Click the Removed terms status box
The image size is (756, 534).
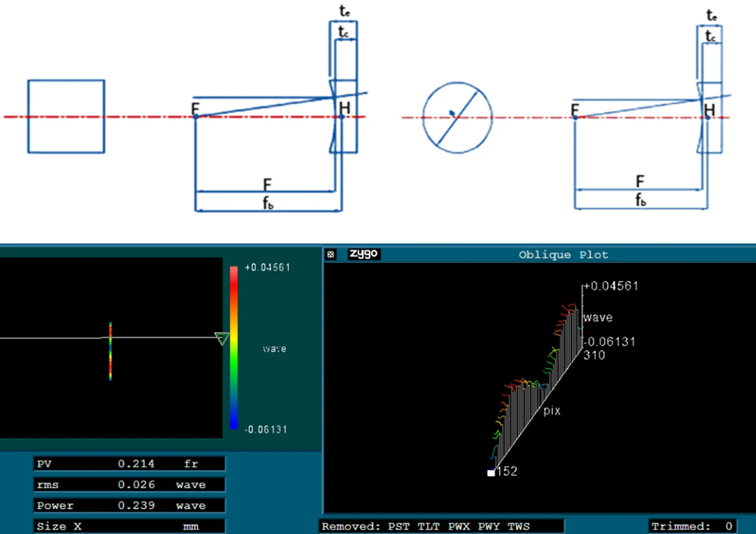click(x=441, y=526)
